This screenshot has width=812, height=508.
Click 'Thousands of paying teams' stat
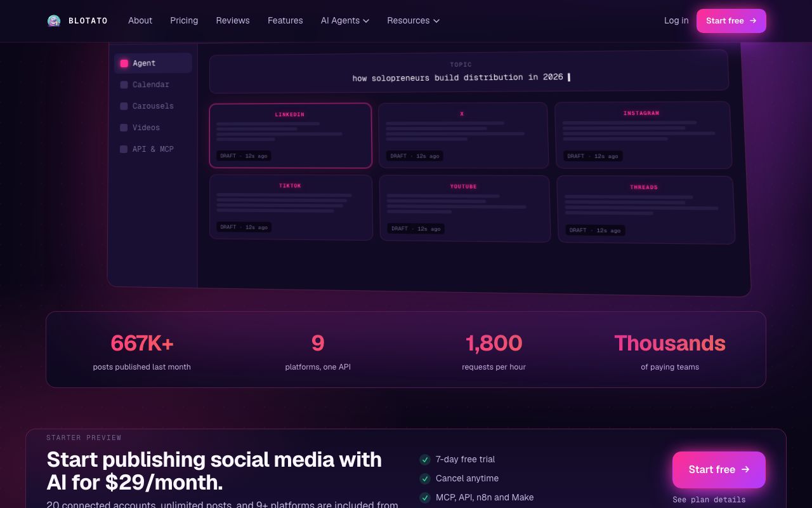click(670, 351)
